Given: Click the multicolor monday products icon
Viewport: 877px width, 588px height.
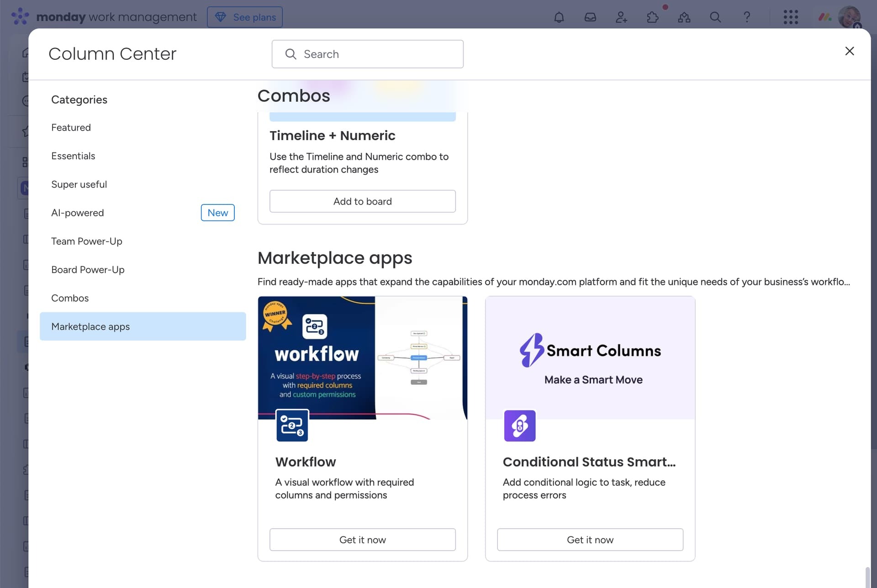Looking at the screenshot, I should point(825,17).
